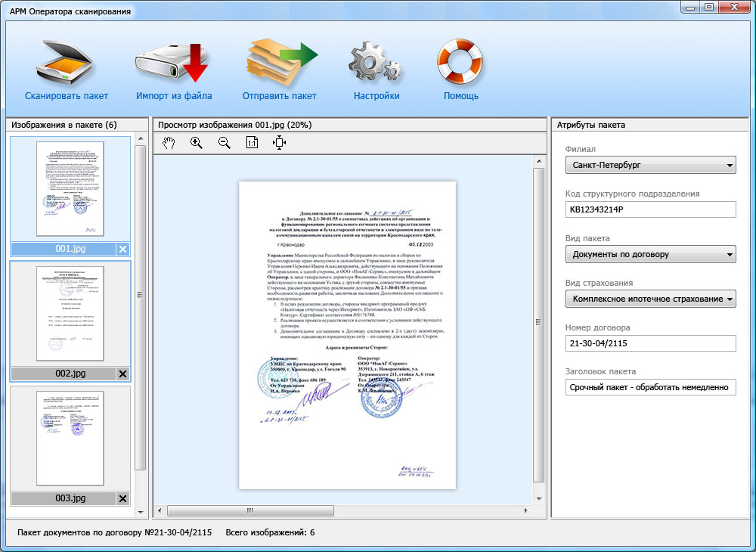The height and width of the screenshot is (552, 756).
Task: Fit image to window icon
Action: coord(280,142)
